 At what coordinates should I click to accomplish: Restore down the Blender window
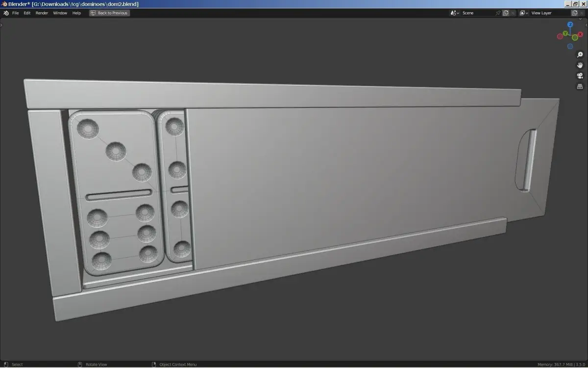(576, 4)
